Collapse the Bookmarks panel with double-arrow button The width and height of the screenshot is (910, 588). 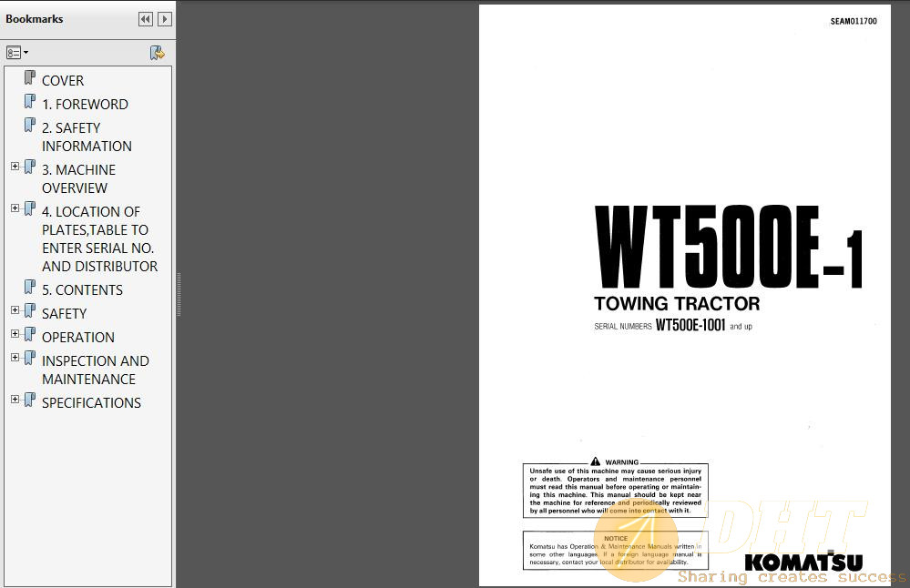[x=146, y=19]
